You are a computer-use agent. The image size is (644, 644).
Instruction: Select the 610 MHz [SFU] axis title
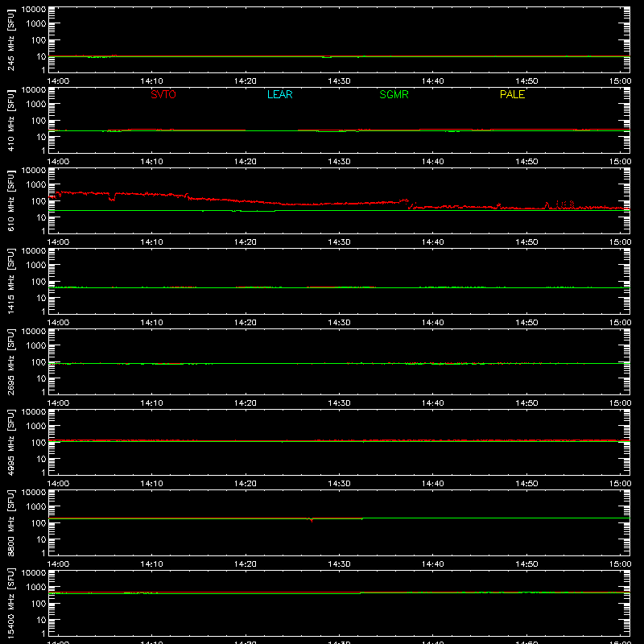[10, 200]
